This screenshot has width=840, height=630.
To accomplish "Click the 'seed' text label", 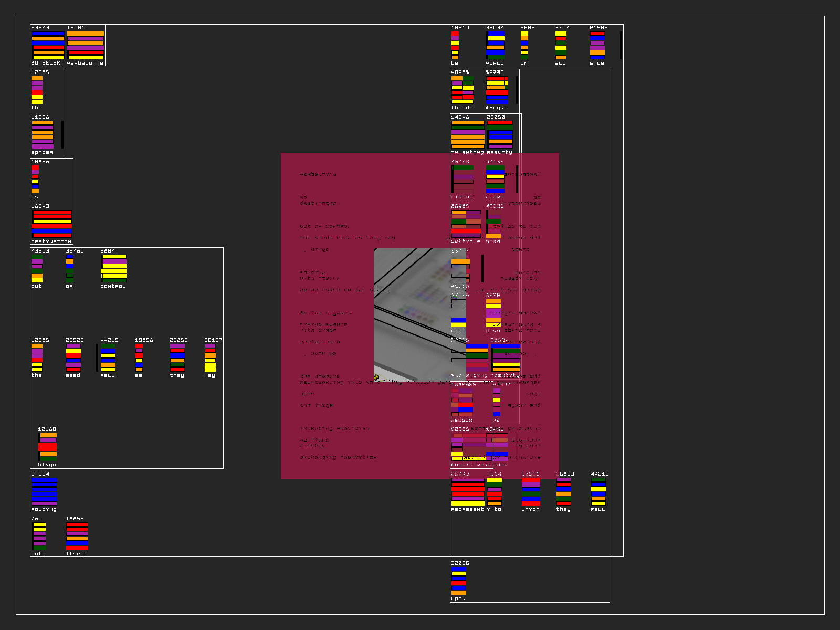I will coord(73,375).
